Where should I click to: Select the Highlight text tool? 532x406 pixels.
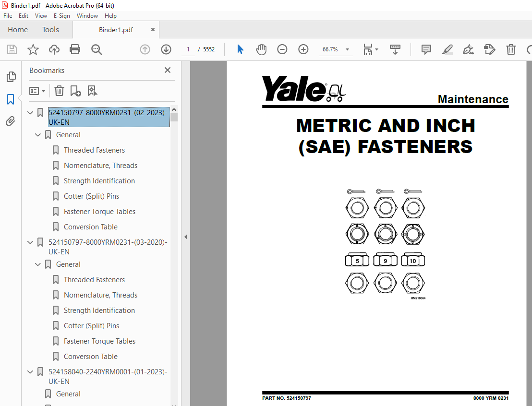[x=447, y=49]
